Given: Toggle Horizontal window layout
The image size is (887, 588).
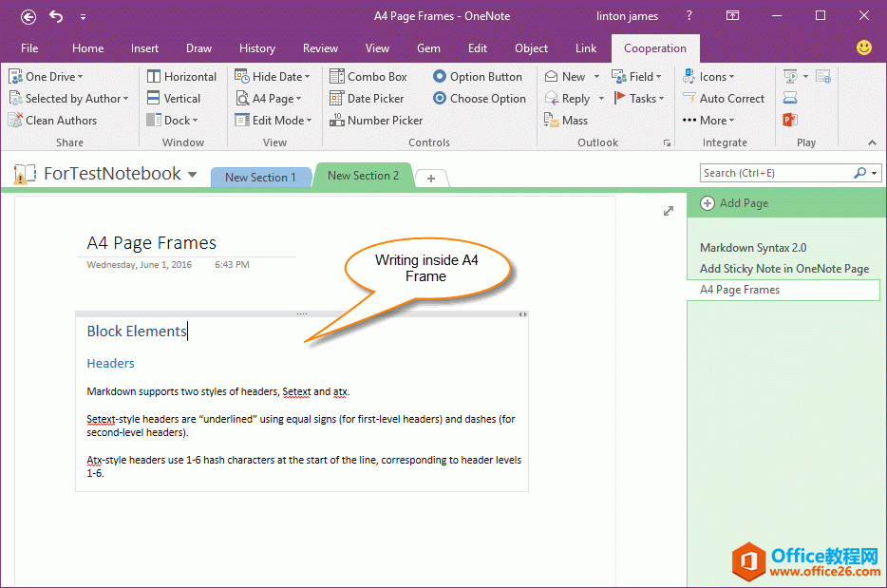Looking at the screenshot, I should (182, 77).
